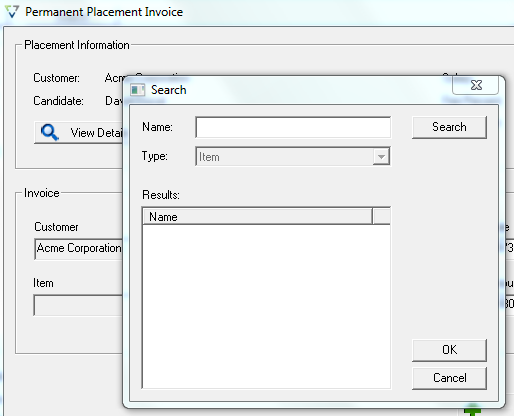Confirm the search with OK
Viewport: 514px width, 416px height.
coord(449,350)
